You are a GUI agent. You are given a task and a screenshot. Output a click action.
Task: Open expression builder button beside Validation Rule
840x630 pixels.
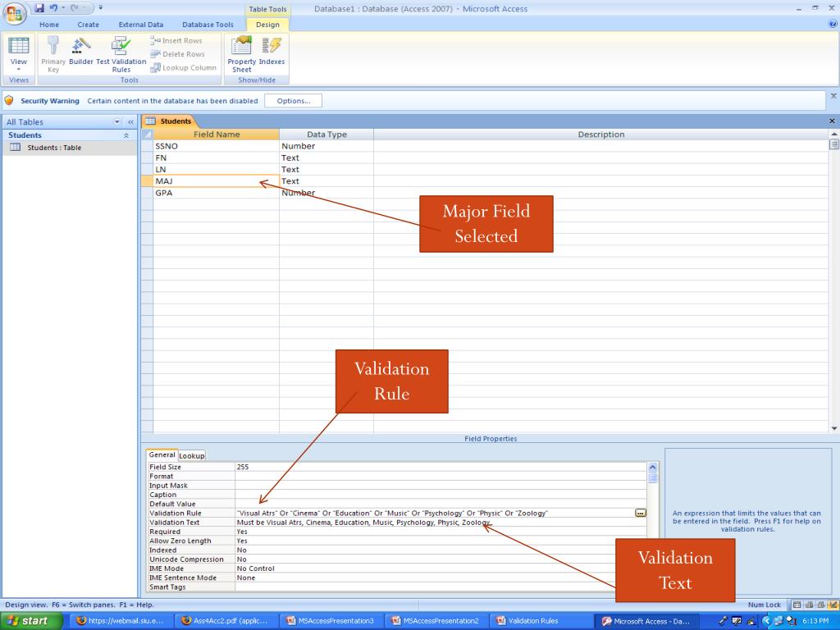tap(640, 514)
